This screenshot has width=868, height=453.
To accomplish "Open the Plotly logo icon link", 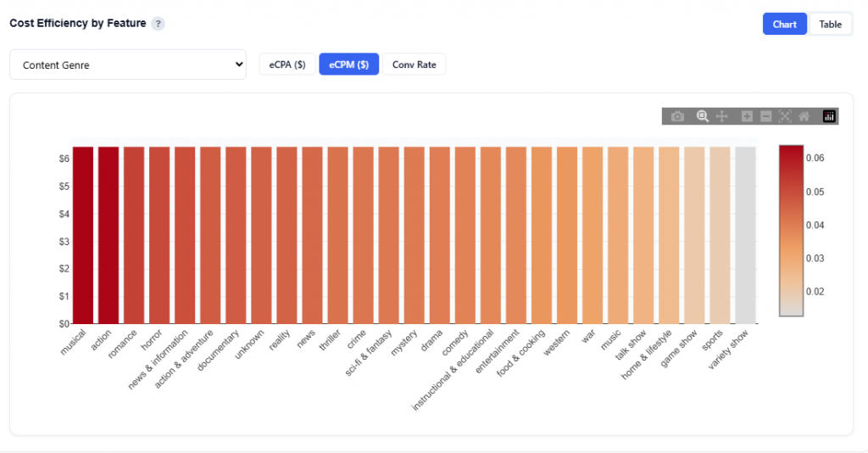I will click(829, 116).
